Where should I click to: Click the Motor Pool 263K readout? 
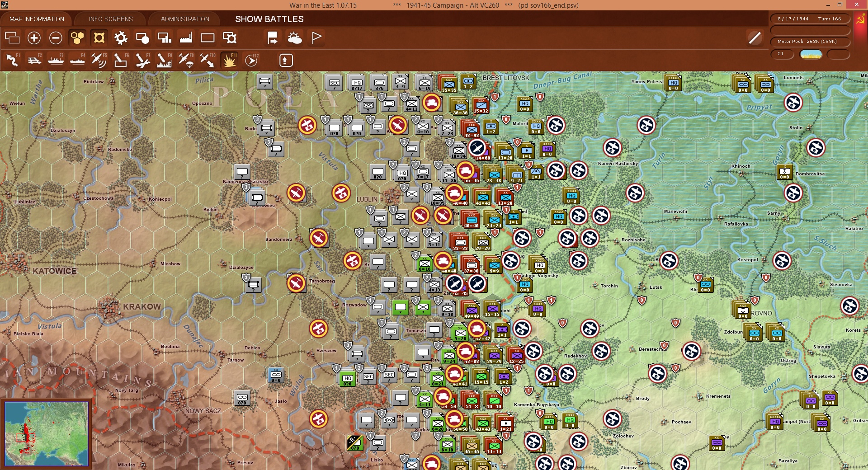click(810, 42)
